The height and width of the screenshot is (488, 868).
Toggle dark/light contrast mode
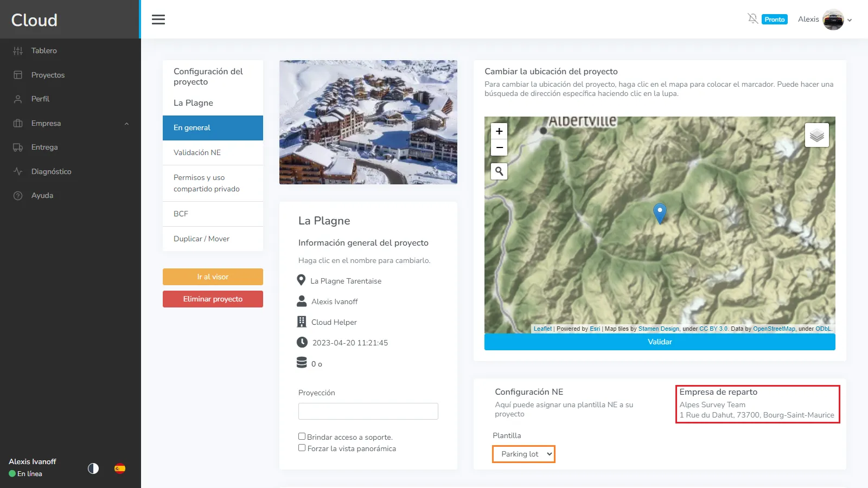pos(93,468)
